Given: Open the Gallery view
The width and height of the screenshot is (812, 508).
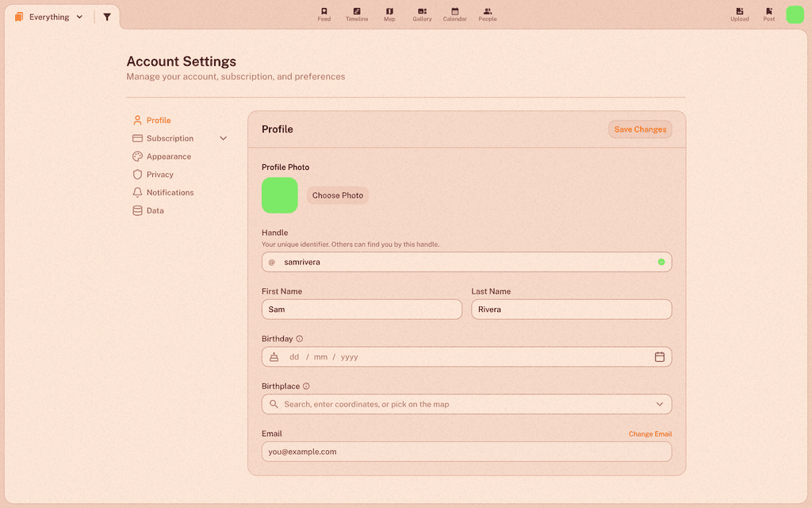Looking at the screenshot, I should (422, 14).
